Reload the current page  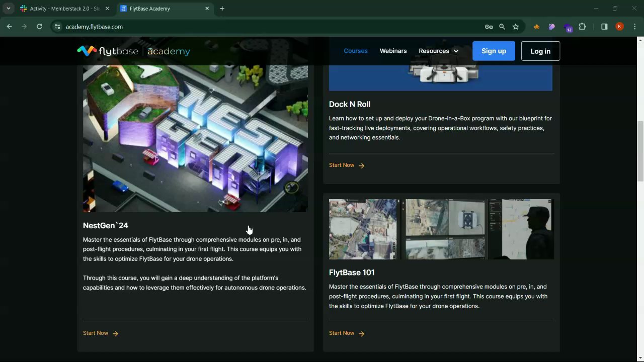click(x=39, y=27)
